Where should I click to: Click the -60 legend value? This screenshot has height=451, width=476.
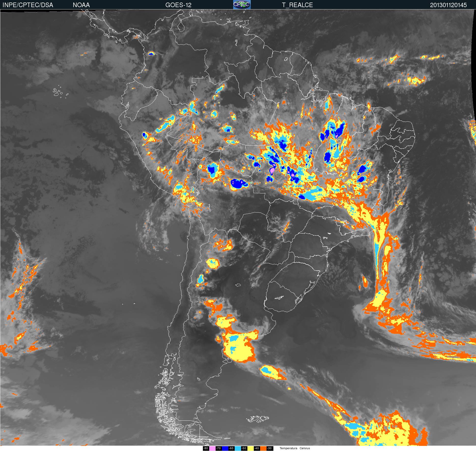tap(231, 448)
